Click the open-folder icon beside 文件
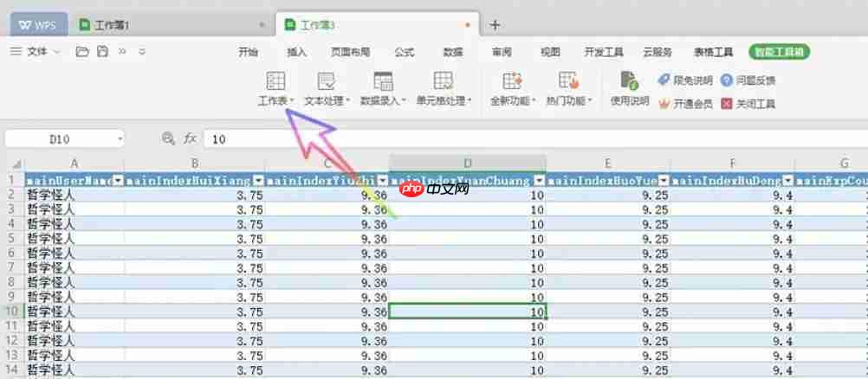The height and width of the screenshot is (379, 868). pyautogui.click(x=82, y=51)
